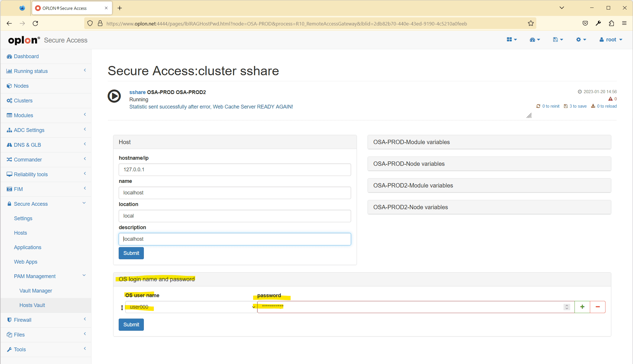
Task: Open the OS user name dropdown
Action: [x=191, y=307]
